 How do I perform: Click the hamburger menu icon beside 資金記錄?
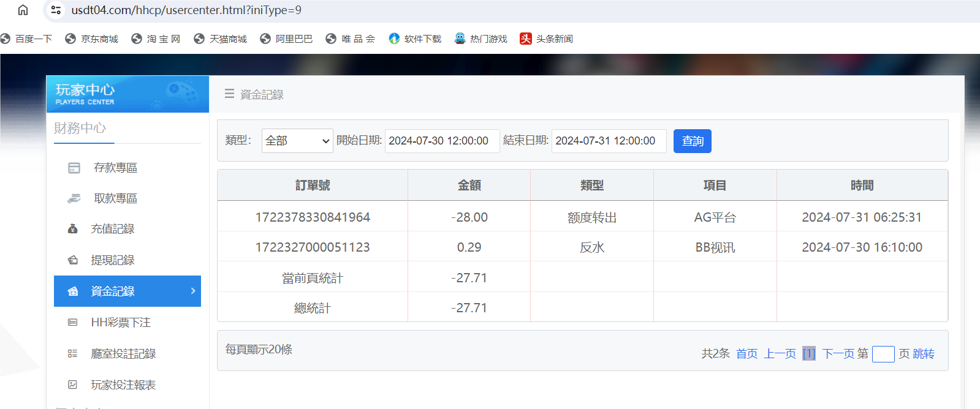pos(229,94)
